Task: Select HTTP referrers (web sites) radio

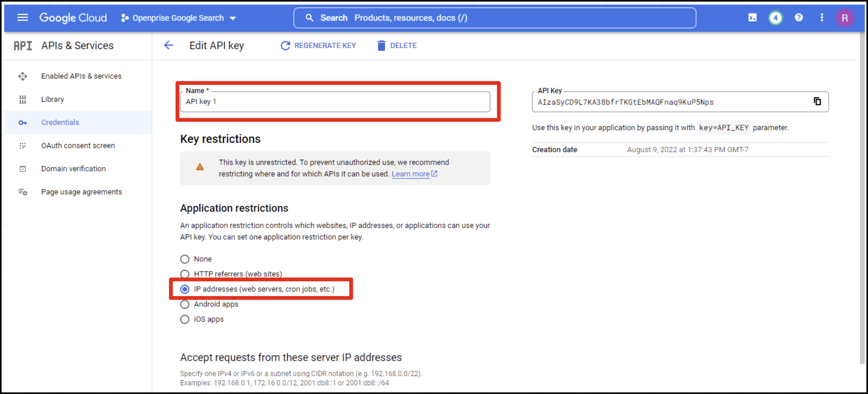Action: (x=185, y=274)
